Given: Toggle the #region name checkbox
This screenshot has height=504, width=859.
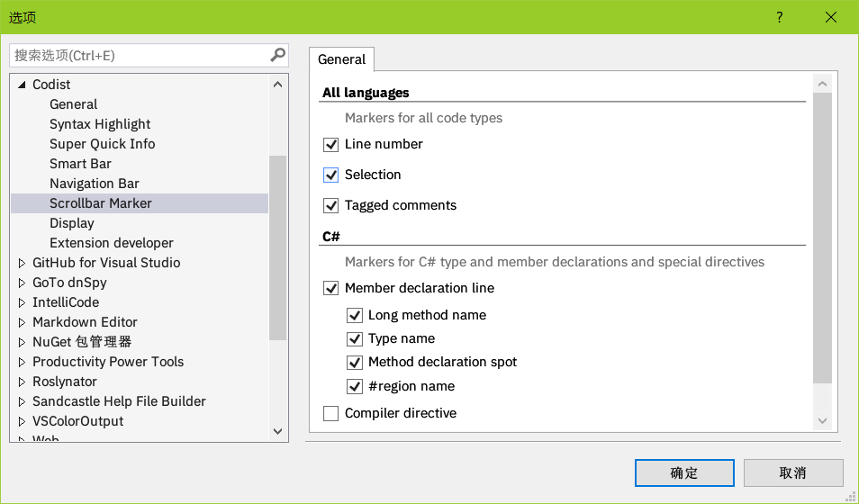Looking at the screenshot, I should [x=355, y=387].
